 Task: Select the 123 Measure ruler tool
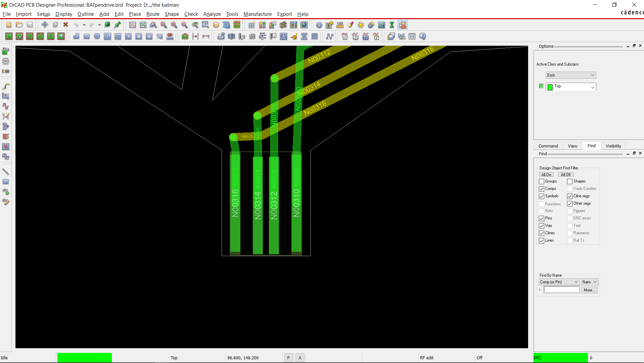point(340,25)
